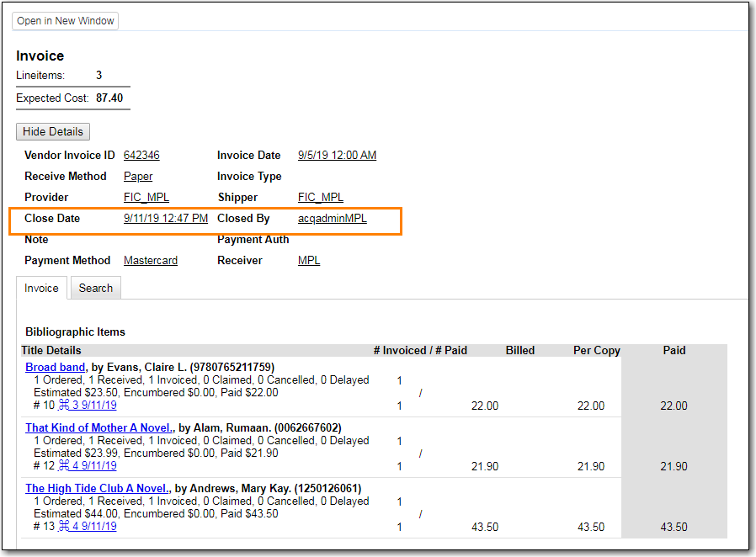Open the FIC_MPL Provider link

coord(146,197)
